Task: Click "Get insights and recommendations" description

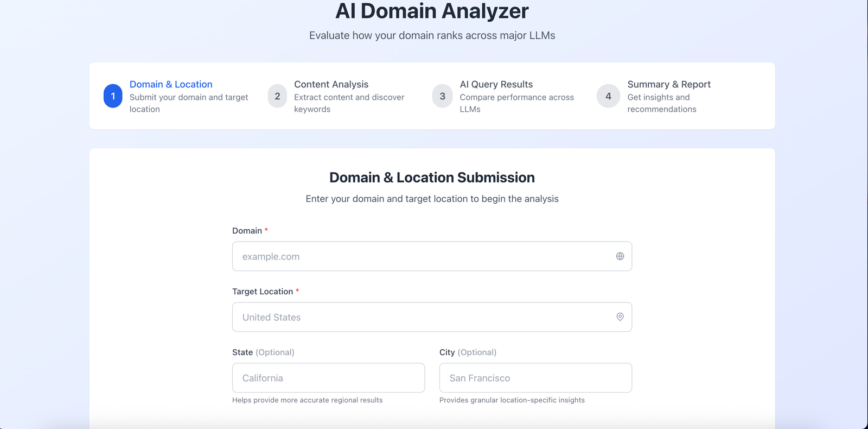Action: pyautogui.click(x=662, y=103)
